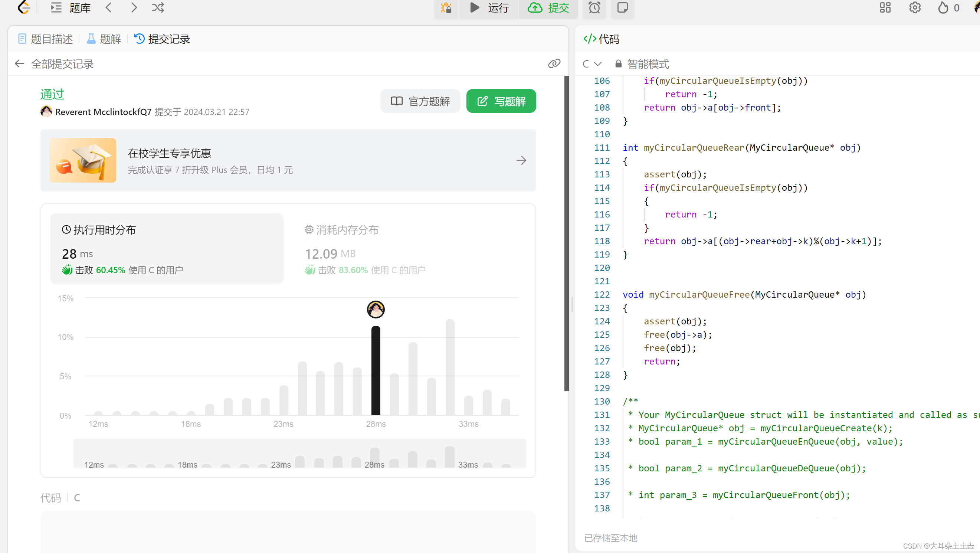
Task: Click the shuffle random problem icon
Action: 158,8
